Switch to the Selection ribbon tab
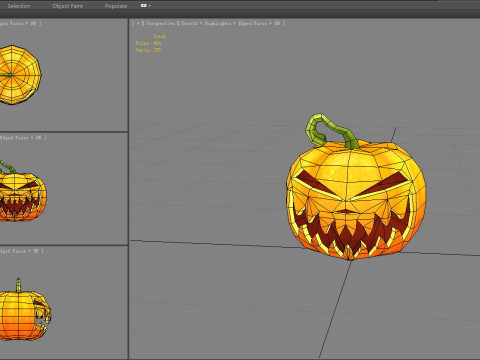This screenshot has width=480, height=360. coord(19,6)
